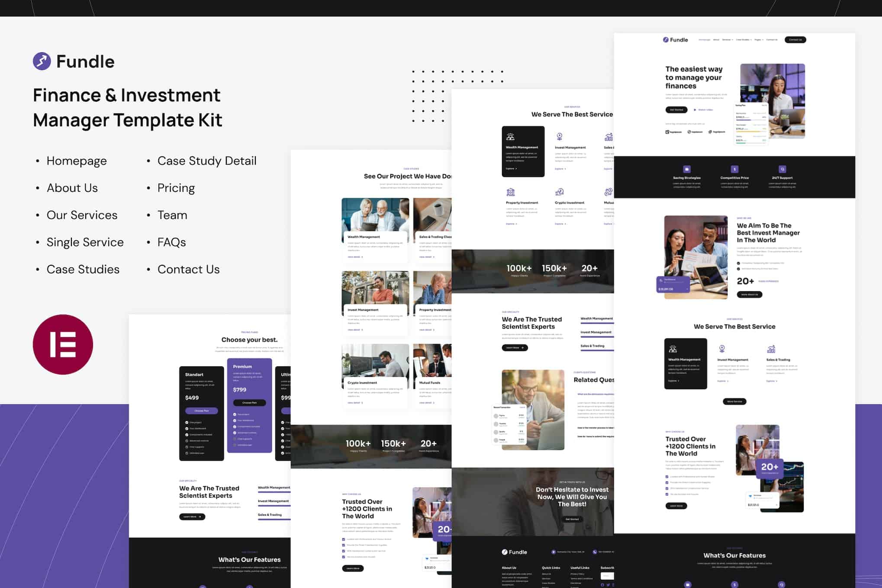Check the first feature checkmark under Trusted Over +1200 Clients
Screen dimensions: 882x588
[x=667, y=477]
